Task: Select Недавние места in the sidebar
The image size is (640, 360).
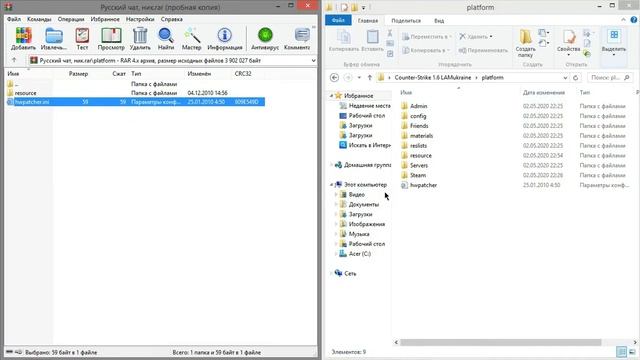Action: (x=365, y=106)
